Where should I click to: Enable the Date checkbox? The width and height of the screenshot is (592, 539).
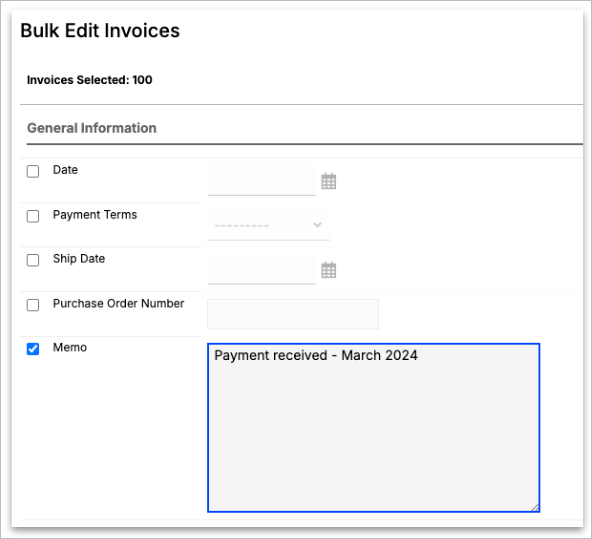[33, 171]
